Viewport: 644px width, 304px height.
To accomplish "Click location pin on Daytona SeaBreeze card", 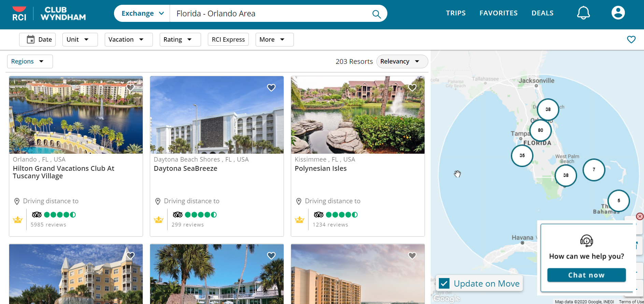I will pyautogui.click(x=158, y=202).
